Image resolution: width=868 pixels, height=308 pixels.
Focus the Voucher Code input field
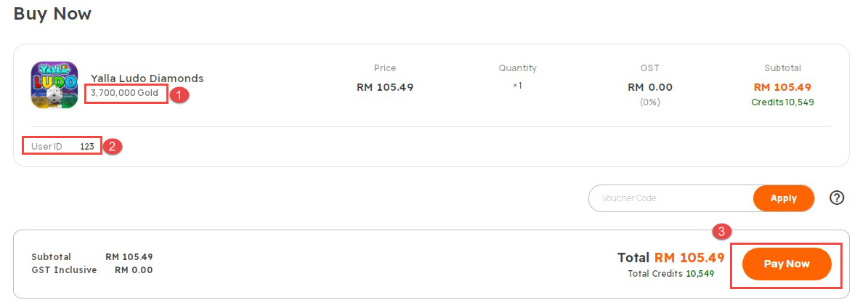click(x=671, y=198)
